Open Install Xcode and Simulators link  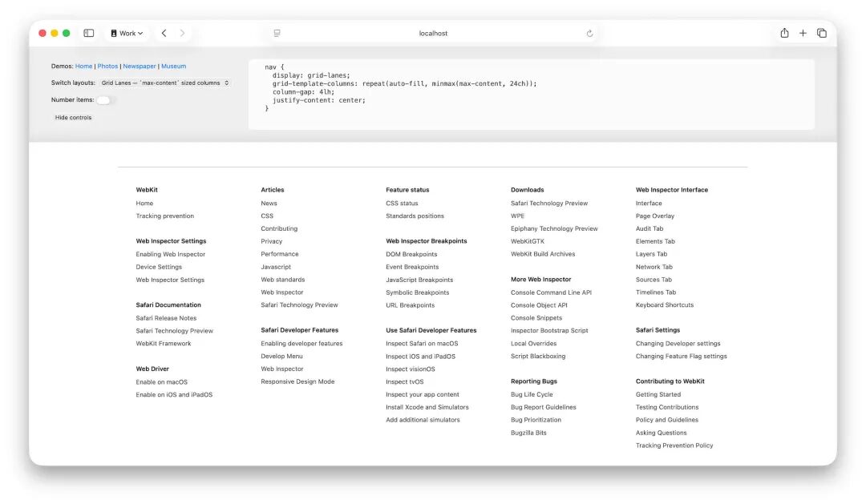click(x=427, y=407)
